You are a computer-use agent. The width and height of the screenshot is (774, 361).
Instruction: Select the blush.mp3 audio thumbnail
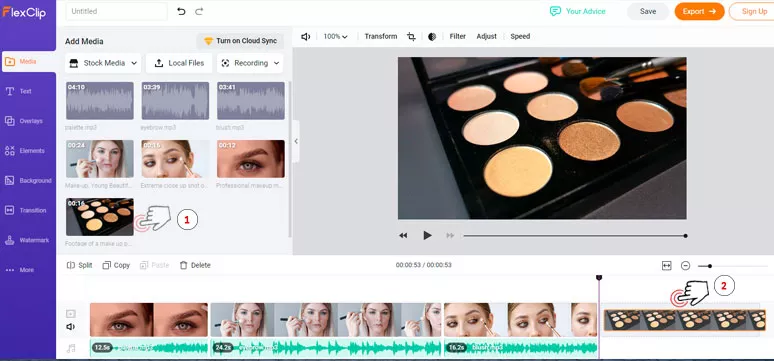click(x=251, y=101)
